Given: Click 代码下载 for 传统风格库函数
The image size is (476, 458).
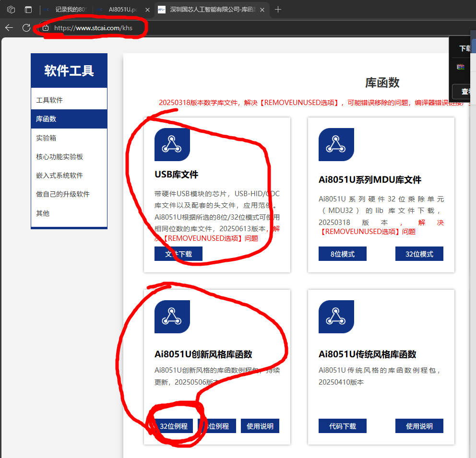Looking at the screenshot, I should (x=343, y=426).
